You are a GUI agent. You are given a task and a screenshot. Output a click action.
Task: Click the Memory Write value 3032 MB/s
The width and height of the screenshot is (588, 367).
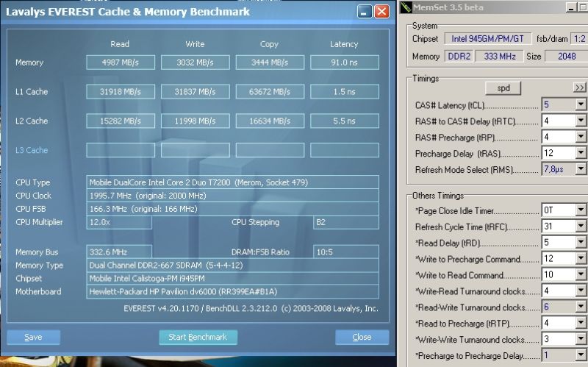(x=195, y=63)
